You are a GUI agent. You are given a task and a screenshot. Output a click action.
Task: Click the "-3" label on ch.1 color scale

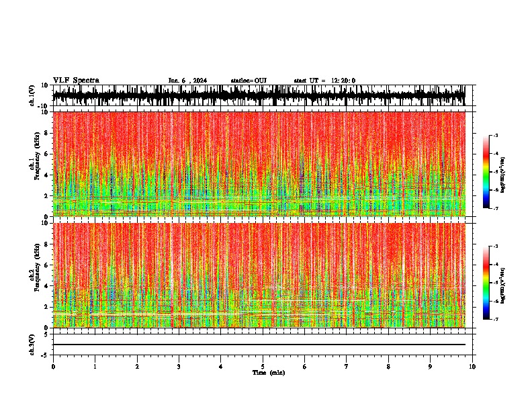click(495, 135)
